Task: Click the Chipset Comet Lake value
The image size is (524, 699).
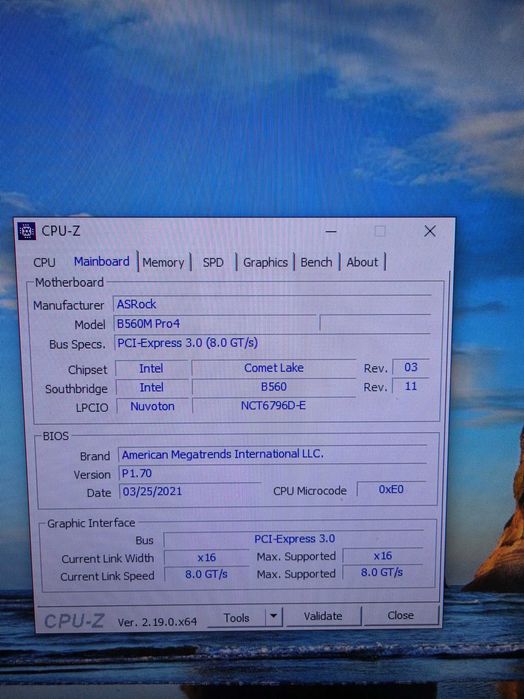Action: (x=274, y=368)
